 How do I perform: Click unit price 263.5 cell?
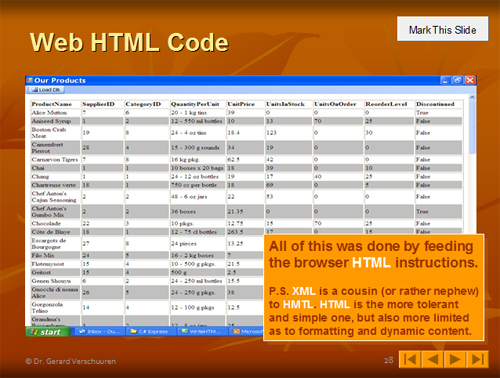(245, 232)
